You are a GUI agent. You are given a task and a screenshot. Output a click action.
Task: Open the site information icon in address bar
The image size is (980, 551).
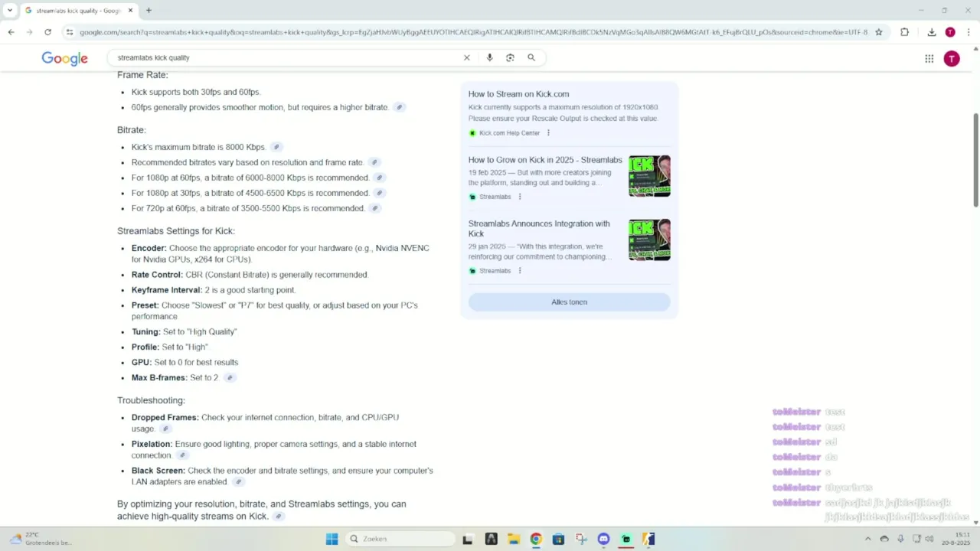tap(70, 32)
